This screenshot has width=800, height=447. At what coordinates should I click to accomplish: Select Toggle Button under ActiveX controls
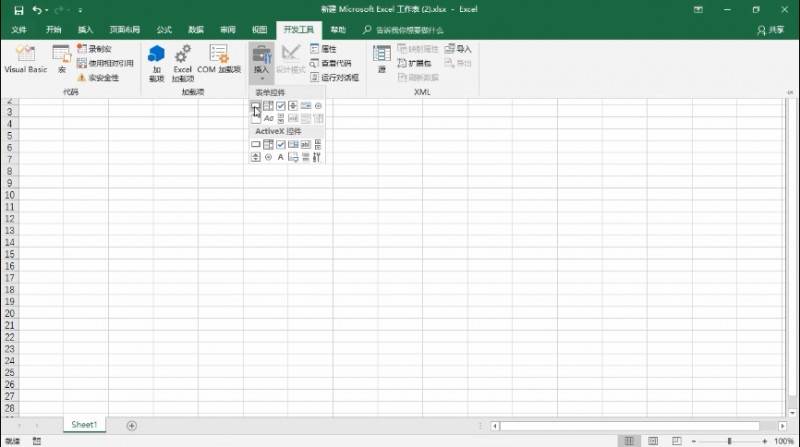coord(306,157)
